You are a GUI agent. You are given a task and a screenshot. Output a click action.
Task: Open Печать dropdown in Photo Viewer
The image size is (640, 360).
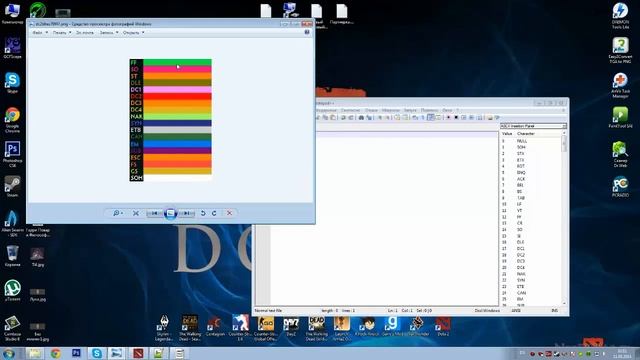point(62,32)
